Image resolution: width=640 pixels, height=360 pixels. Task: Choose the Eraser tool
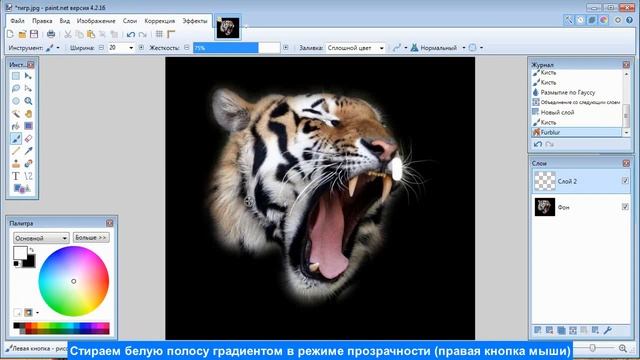[x=28, y=139]
